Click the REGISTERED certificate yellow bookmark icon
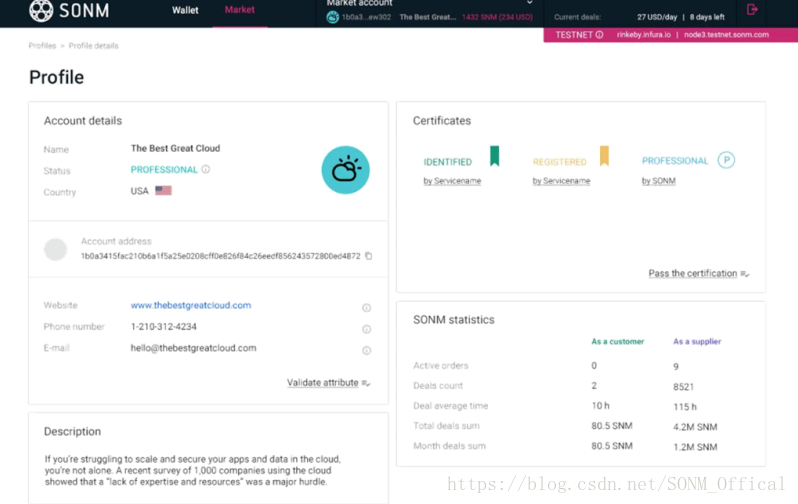Screen dimensions: 798x504 [604, 156]
